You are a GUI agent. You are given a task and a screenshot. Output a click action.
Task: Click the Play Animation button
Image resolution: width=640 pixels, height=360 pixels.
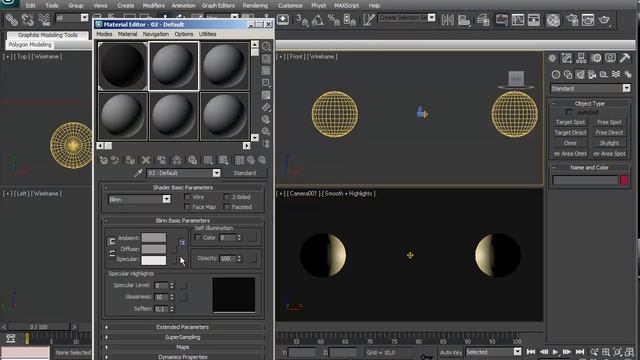555,352
